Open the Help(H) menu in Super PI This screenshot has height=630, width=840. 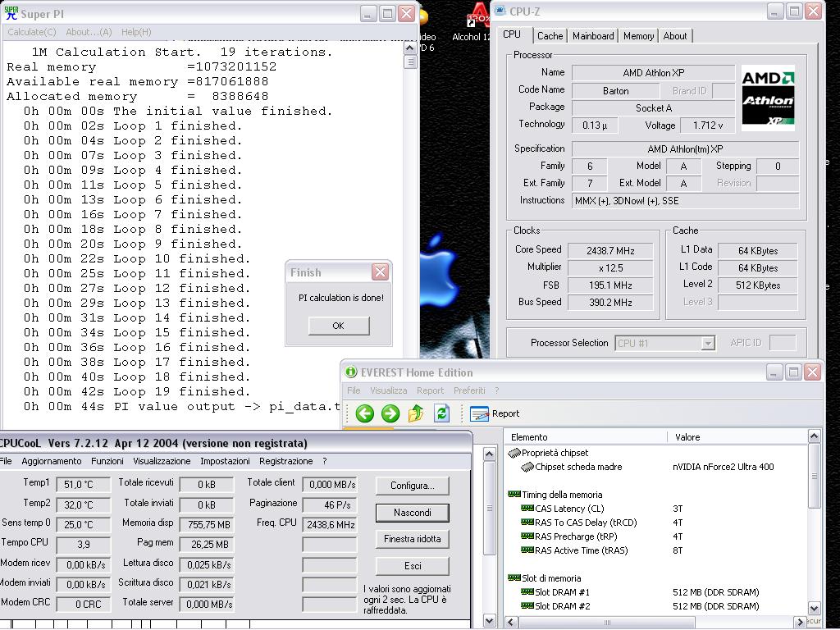[x=136, y=32]
